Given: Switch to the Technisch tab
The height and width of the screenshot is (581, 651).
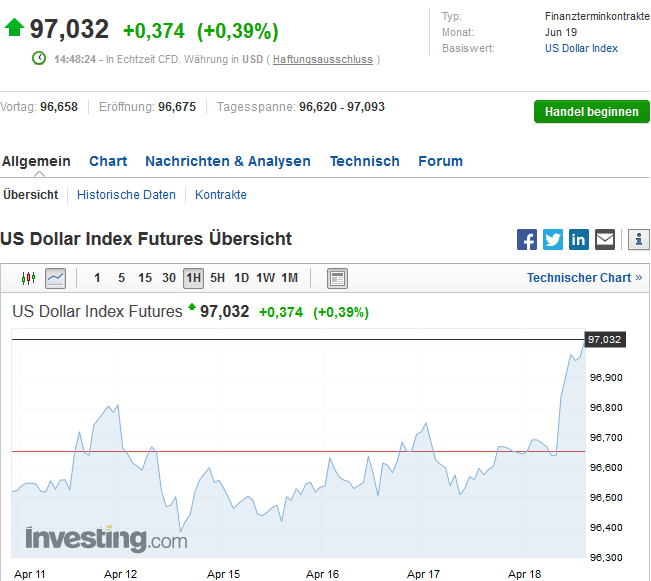Looking at the screenshot, I should [x=364, y=161].
